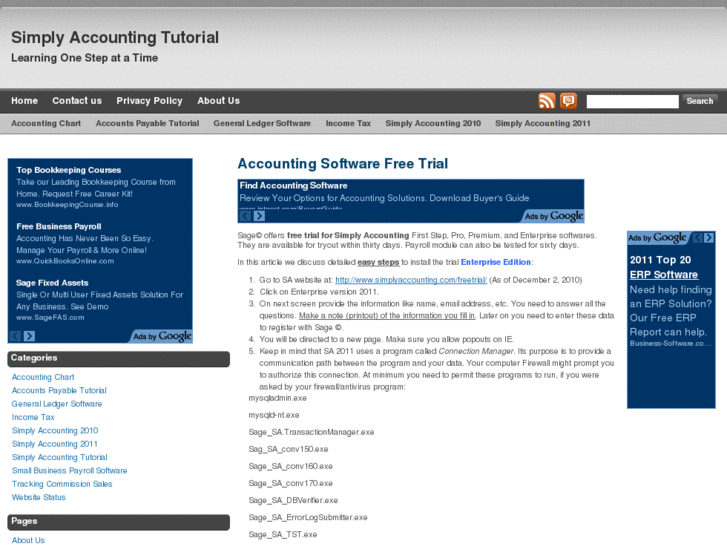The width and height of the screenshot is (727, 545).
Task: Open About Us in top navigation
Action: [218, 101]
